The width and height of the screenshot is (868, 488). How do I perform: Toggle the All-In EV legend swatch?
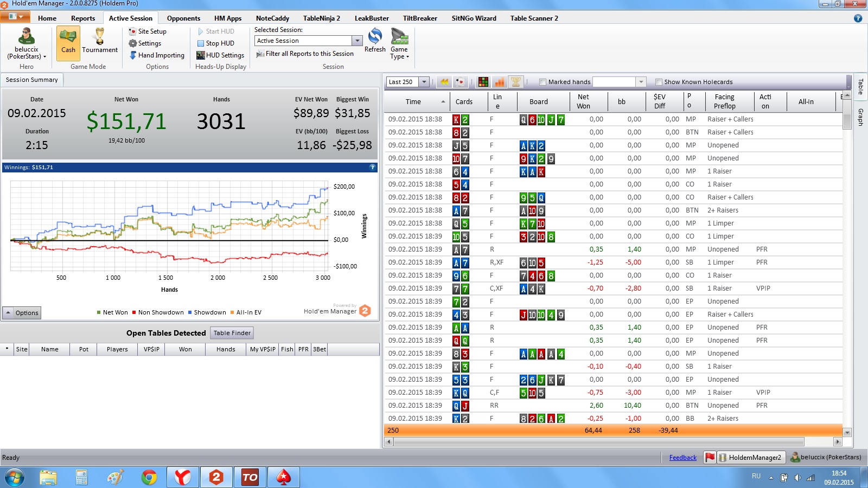tap(232, 312)
